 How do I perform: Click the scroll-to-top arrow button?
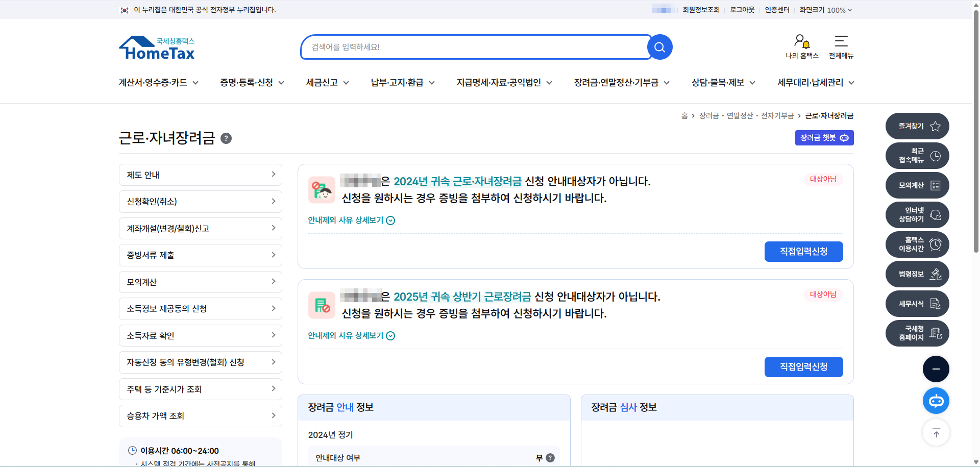tap(936, 432)
